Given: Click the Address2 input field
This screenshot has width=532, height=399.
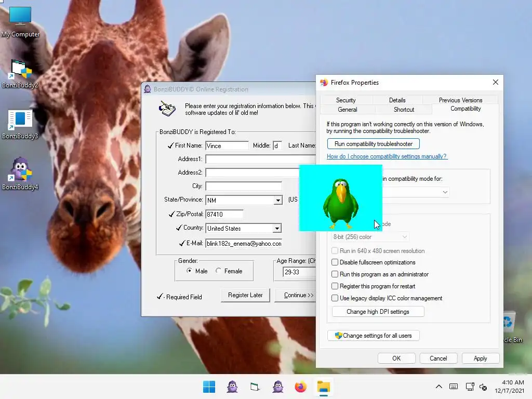Looking at the screenshot, I should coord(252,172).
